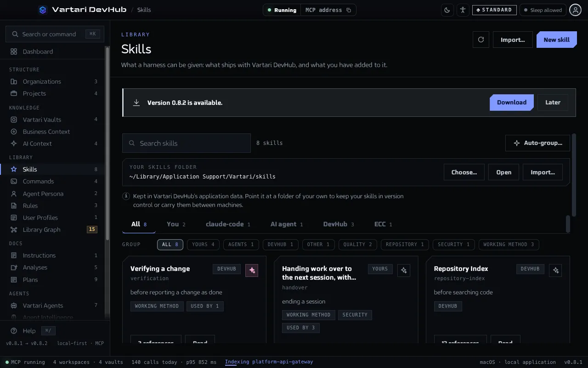Click the New skill button
588x368 pixels.
(557, 40)
